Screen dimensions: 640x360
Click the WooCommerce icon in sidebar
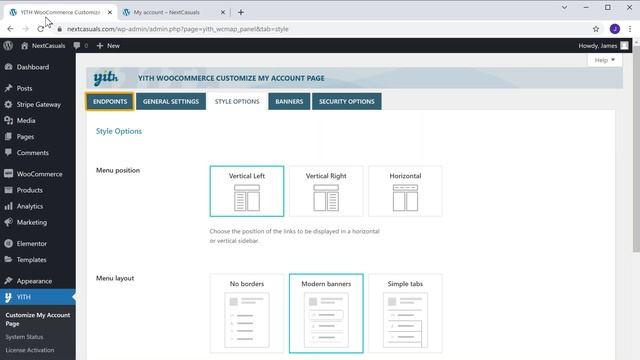(9, 174)
